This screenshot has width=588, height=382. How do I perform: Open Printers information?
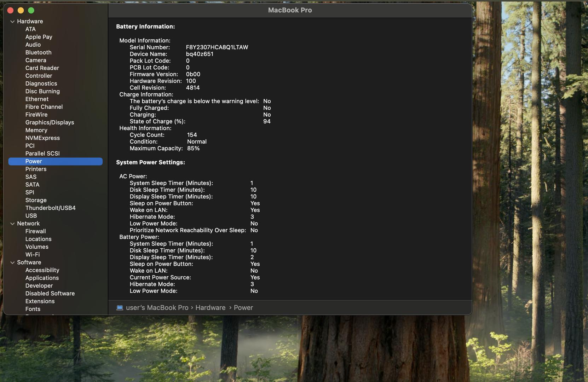36,169
